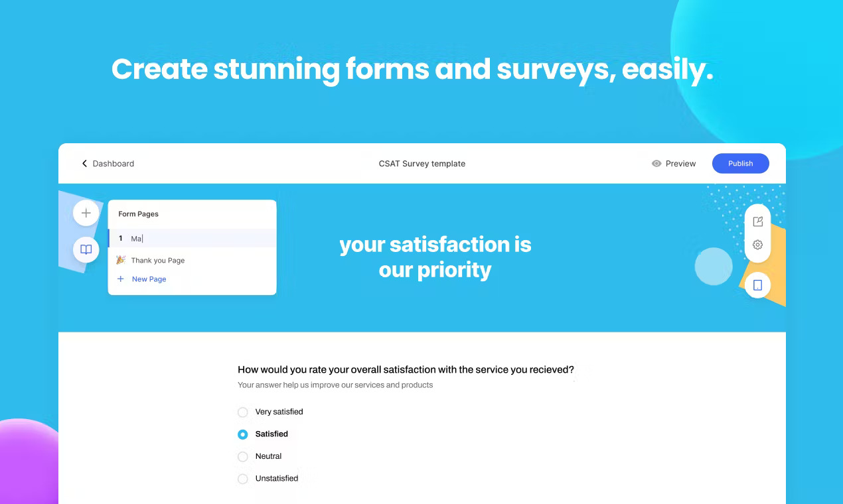Switch to mobile view with the device icon
The image size is (843, 504).
tap(757, 284)
